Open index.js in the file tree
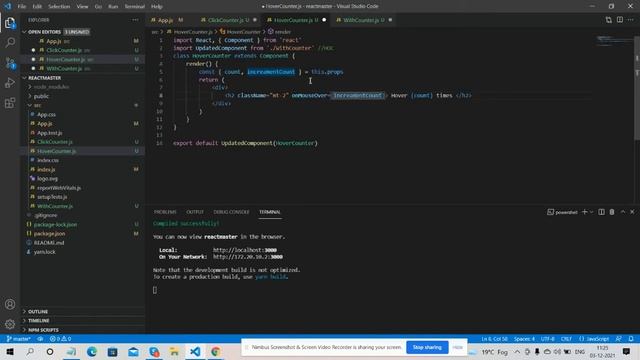Viewport: 640px width, 360px height. point(46,169)
